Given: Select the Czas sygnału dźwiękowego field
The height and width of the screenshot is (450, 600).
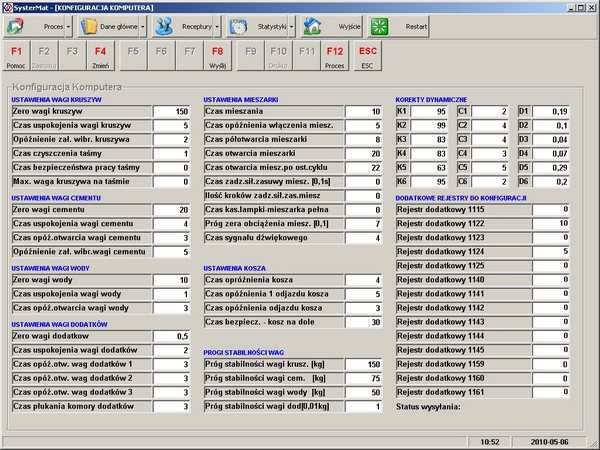Looking at the screenshot, I should coord(363,238).
